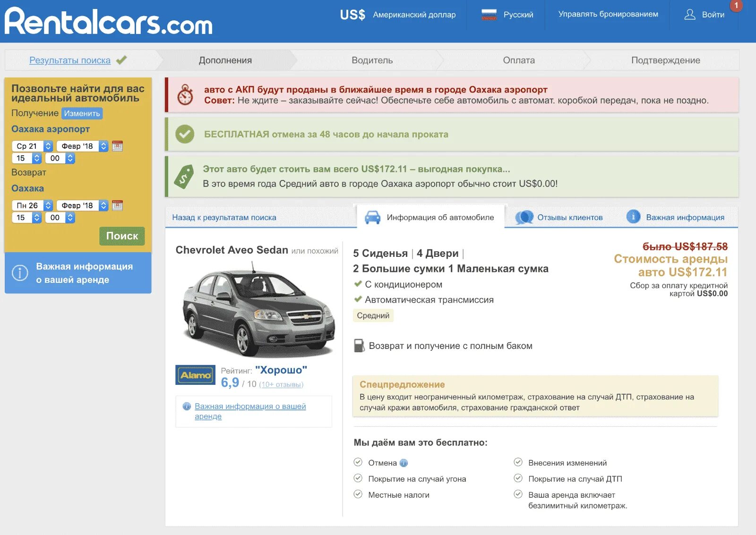Screen dimensions: 756x535
Task: Click the info icon next to Отмена
Action: [x=404, y=463]
